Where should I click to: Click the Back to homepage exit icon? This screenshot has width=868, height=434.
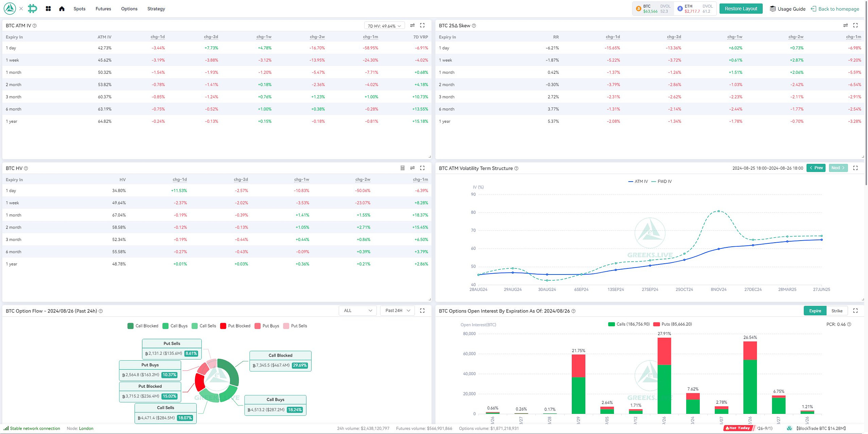point(813,9)
